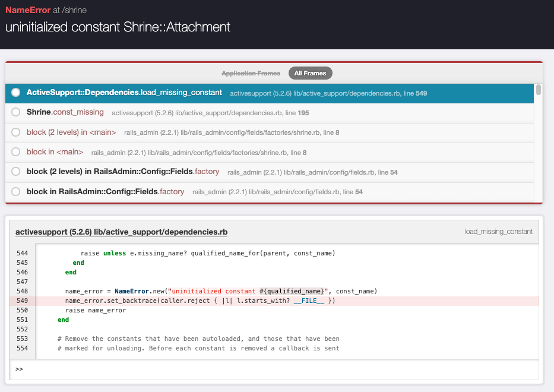Select the shrine.rb factory frame at line 8
Screen dimensions: 554x392
coord(71,132)
